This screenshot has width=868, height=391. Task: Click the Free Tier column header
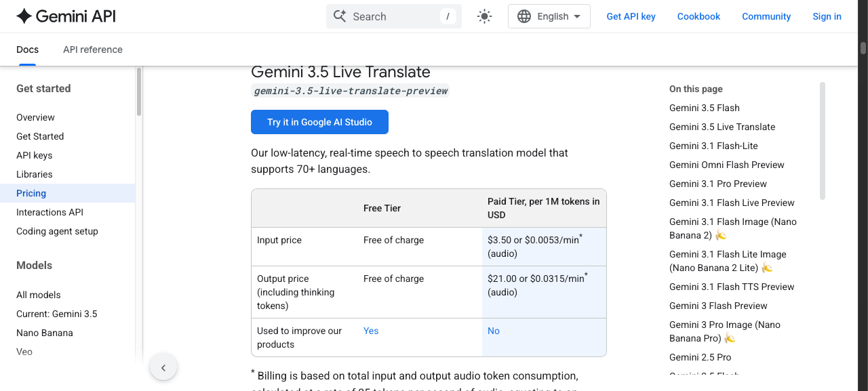(x=382, y=208)
